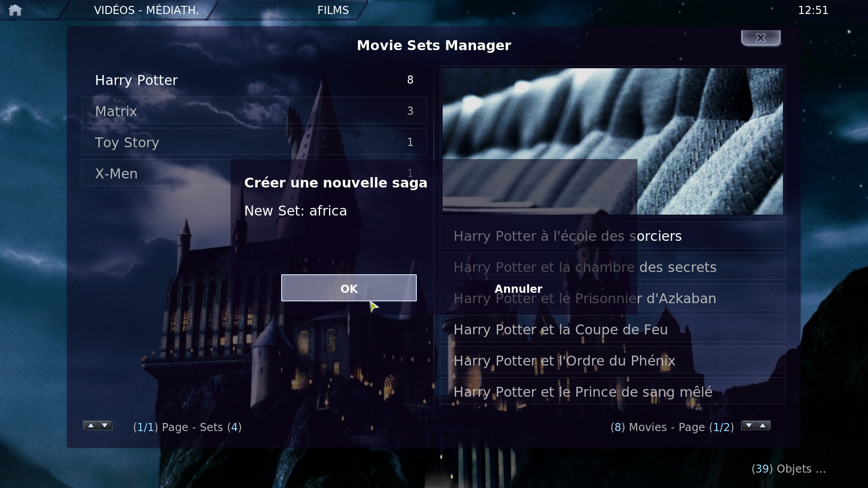Open the Films breadcrumb tab
868x488 pixels.
[333, 10]
